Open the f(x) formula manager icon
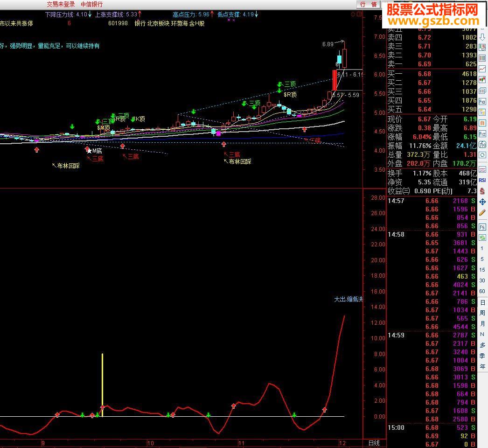 pyautogui.click(x=482, y=145)
